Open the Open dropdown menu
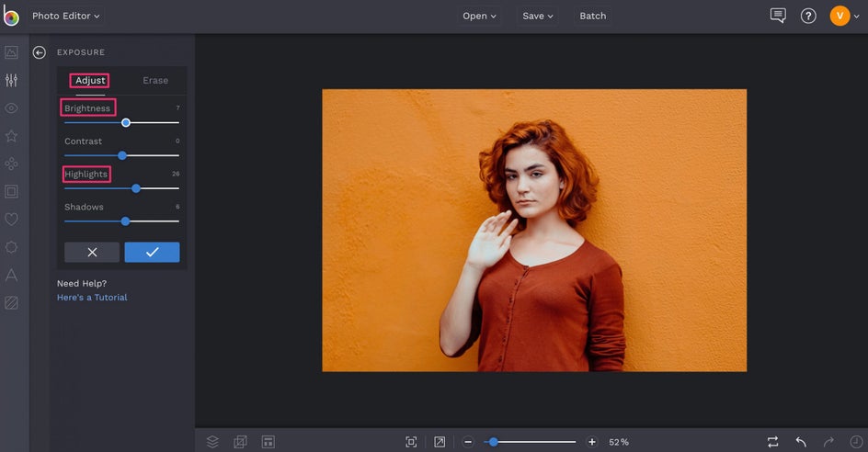The width and height of the screenshot is (868, 452). pos(479,16)
